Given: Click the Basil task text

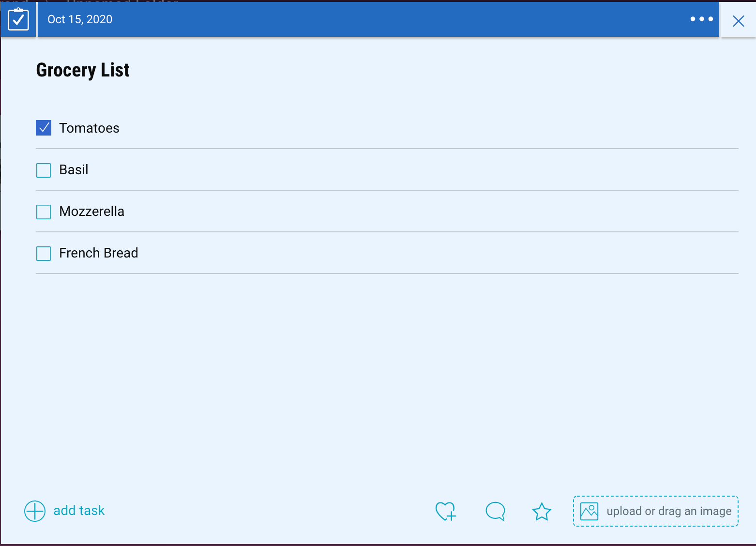Looking at the screenshot, I should pyautogui.click(x=74, y=170).
